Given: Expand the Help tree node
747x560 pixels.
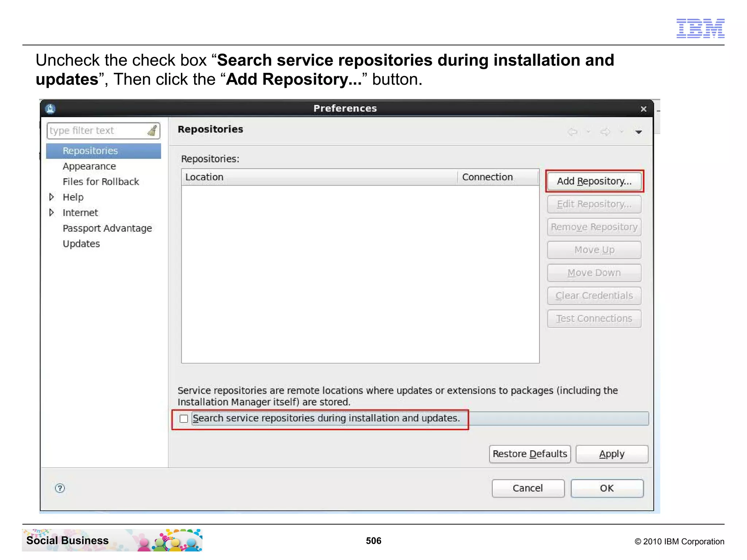Looking at the screenshot, I should [51, 197].
